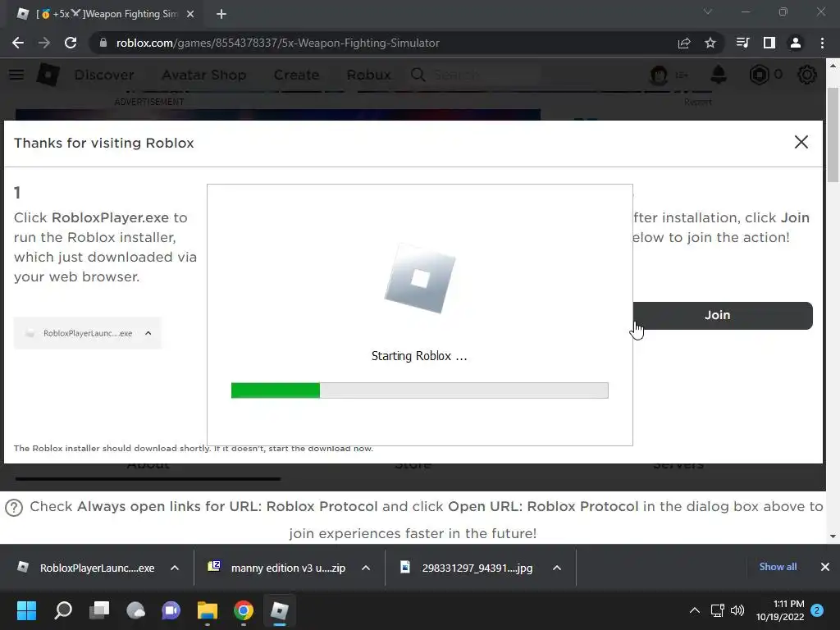Close the downloads bar
Screen dimensions: 840x630
825,567
